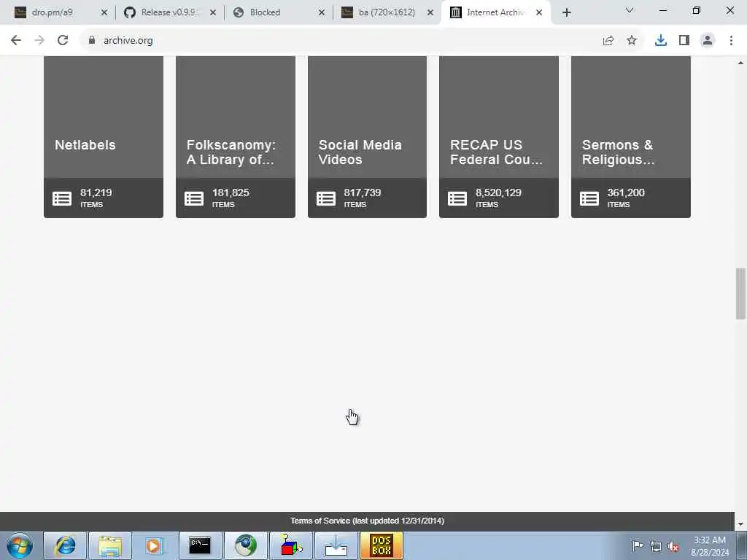Click the list icon beside 81,219 items
The height and width of the screenshot is (560, 747).
(x=62, y=198)
